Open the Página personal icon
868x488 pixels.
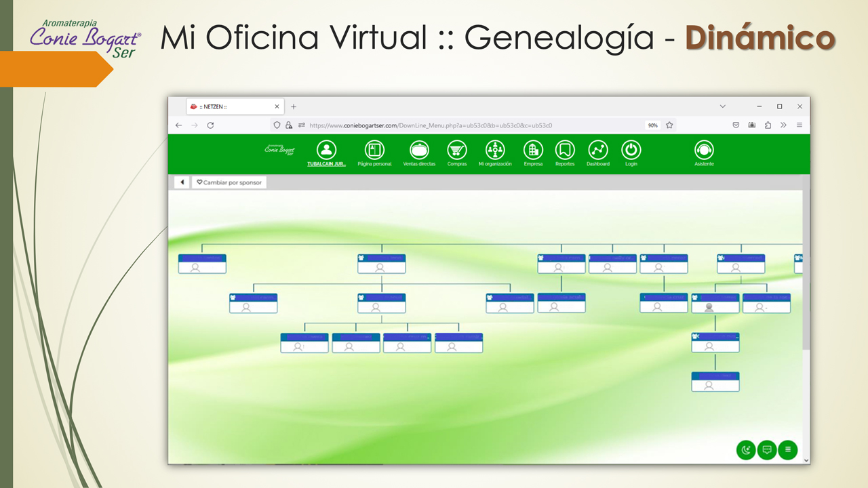click(x=374, y=150)
